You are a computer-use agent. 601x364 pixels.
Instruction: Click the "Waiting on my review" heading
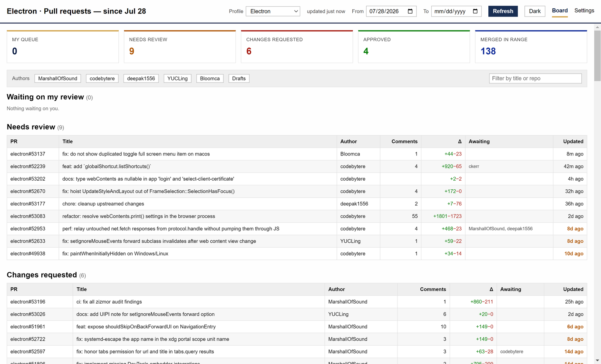pyautogui.click(x=45, y=97)
